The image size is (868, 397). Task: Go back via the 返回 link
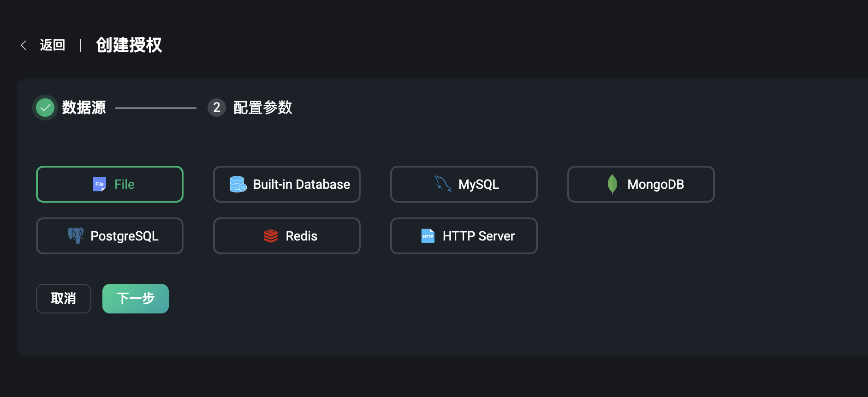pyautogui.click(x=52, y=45)
